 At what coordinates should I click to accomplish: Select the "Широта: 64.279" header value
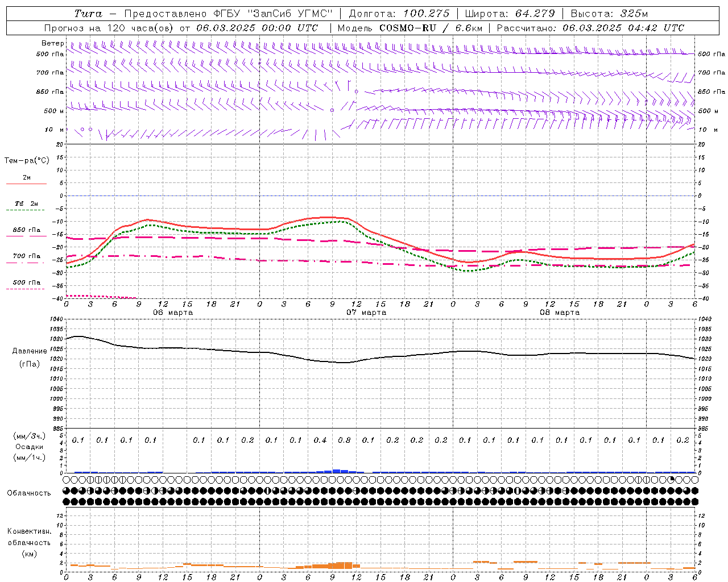point(510,14)
